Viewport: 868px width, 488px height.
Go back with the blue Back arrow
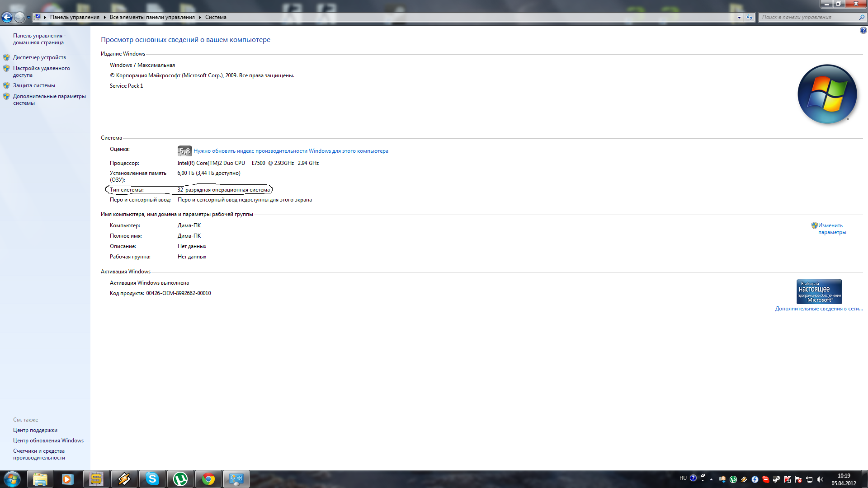[7, 17]
